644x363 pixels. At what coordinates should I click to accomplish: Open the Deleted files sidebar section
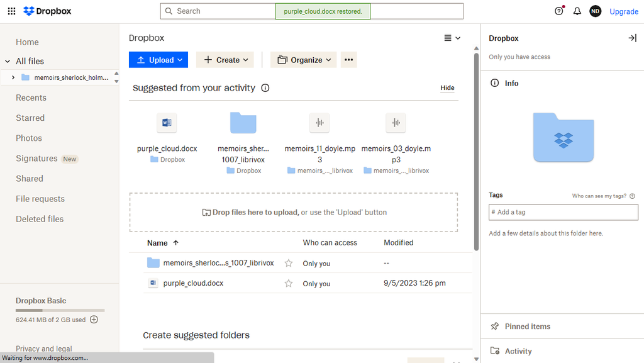click(39, 218)
